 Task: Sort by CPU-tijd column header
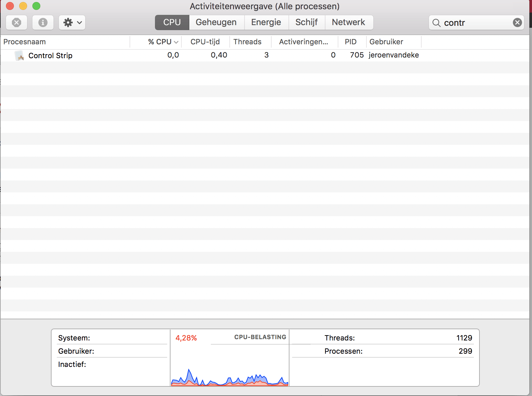click(x=205, y=42)
